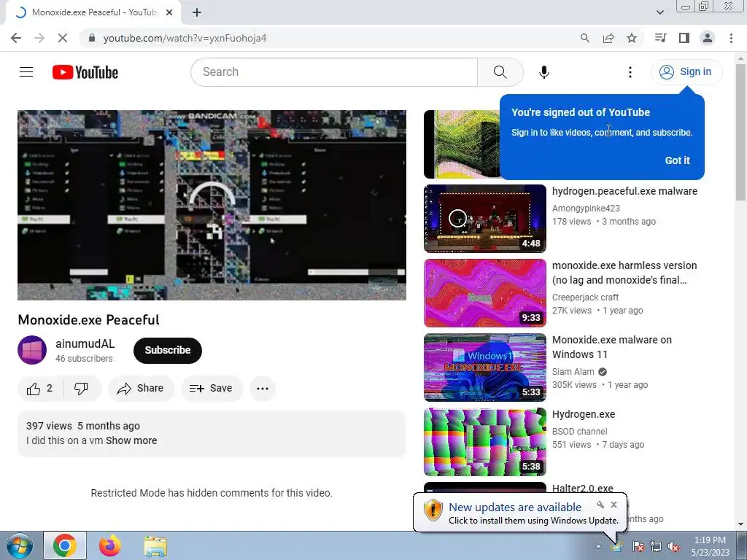Click ainumudAL channel avatar

pyautogui.click(x=32, y=350)
